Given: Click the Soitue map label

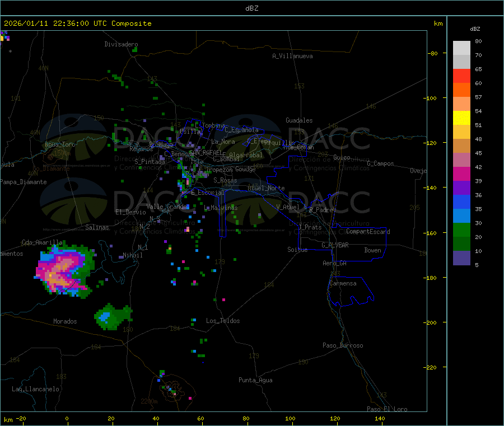Looking at the screenshot, I should [297, 250].
